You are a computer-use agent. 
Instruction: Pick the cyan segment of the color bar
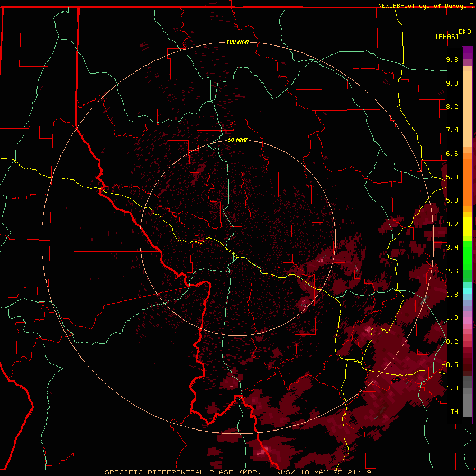(467, 291)
